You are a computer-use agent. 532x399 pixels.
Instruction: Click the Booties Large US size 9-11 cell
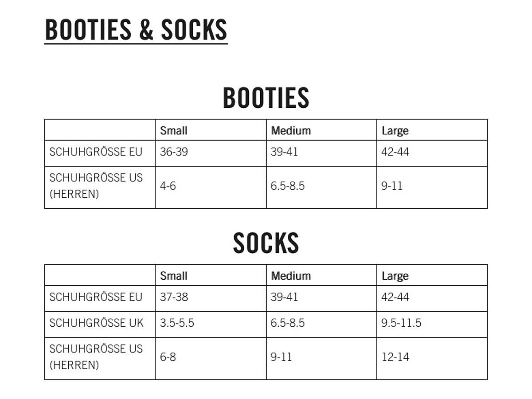coord(392,186)
